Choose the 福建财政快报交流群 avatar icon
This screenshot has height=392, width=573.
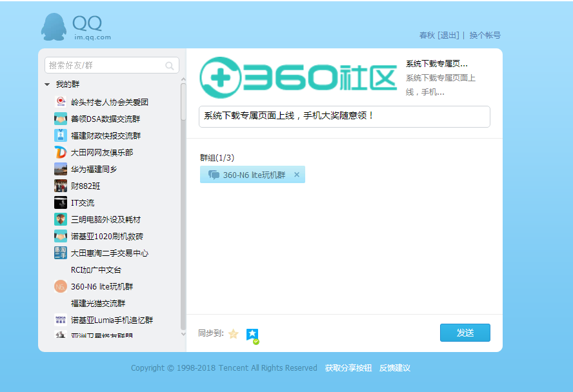[61, 135]
